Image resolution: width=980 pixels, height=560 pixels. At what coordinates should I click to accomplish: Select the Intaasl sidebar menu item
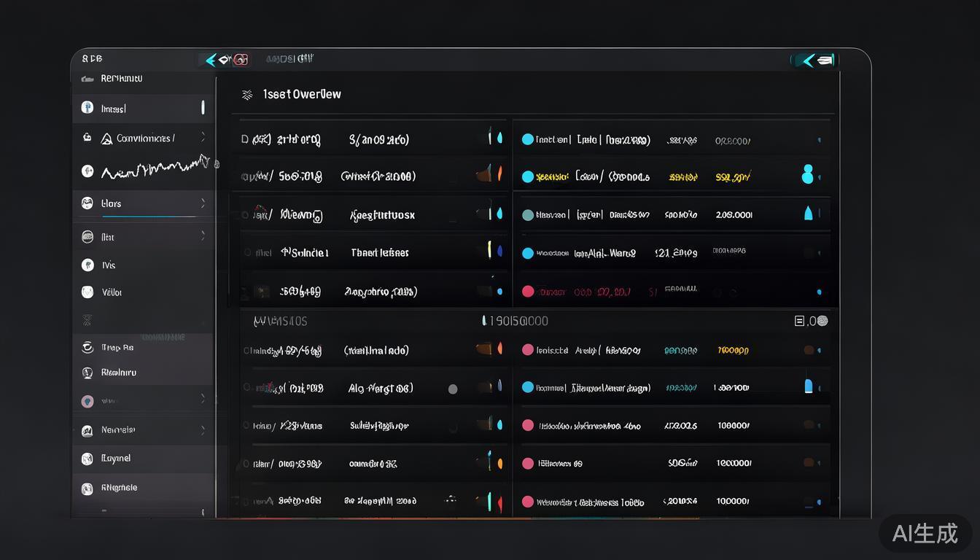113,109
